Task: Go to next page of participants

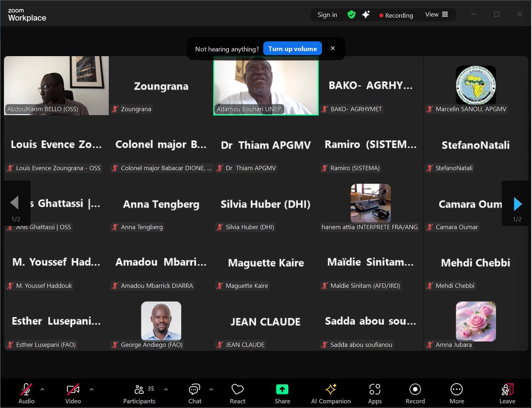Action: [517, 204]
